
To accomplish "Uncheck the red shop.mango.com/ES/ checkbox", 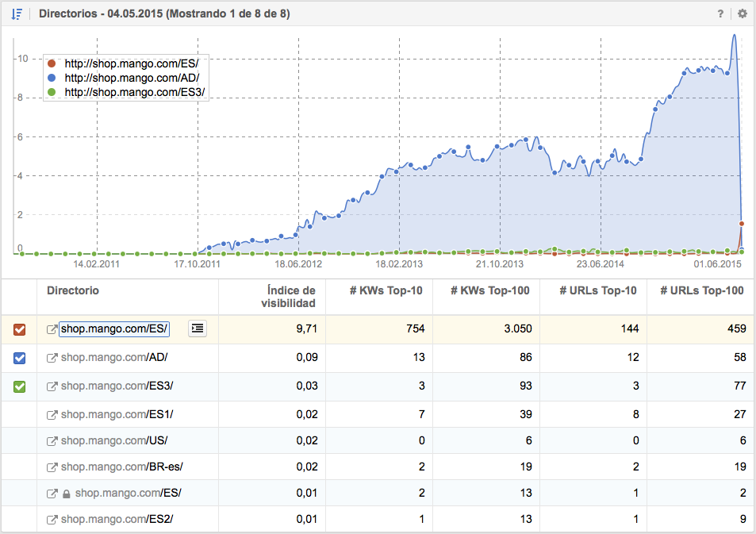I will click(20, 329).
